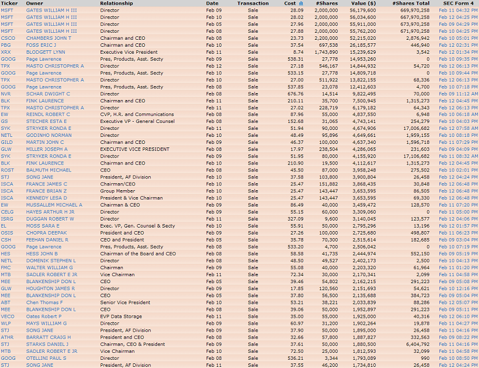View owner FRANCE JAMES C

[x=46, y=184]
